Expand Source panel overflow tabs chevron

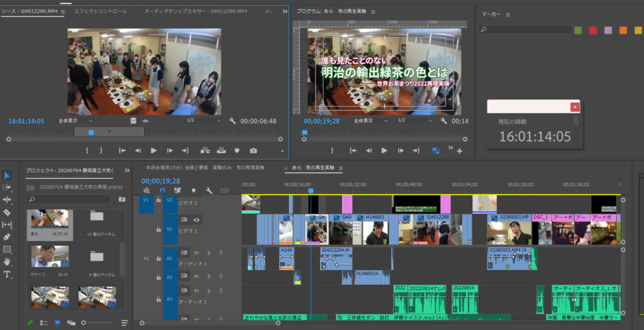(285, 12)
